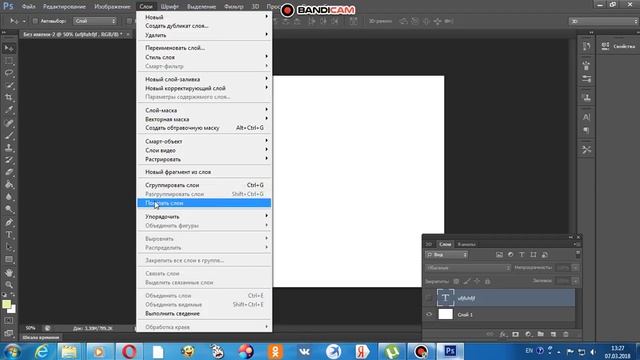
Task: Select the Dodge tool
Action: pos(9,210)
